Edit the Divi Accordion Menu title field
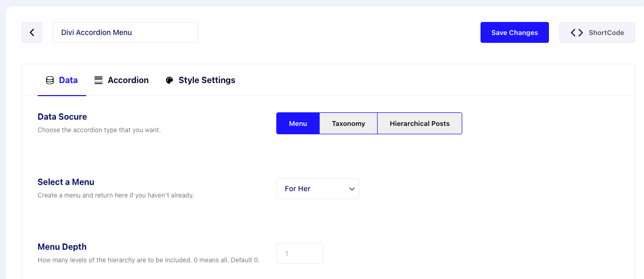 [x=125, y=32]
